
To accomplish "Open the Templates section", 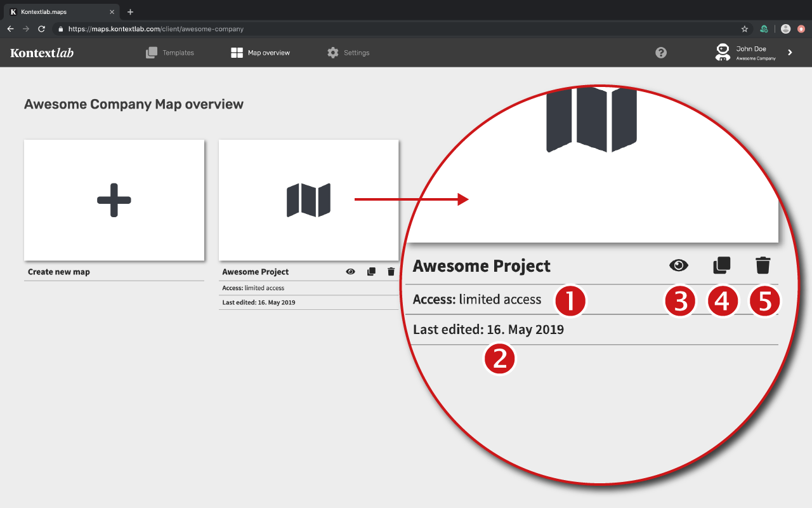I will (169, 53).
